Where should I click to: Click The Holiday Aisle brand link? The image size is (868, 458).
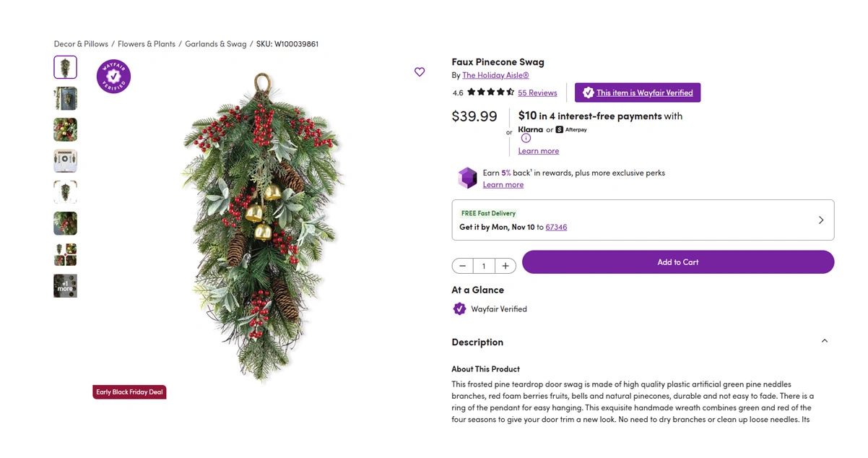(495, 75)
